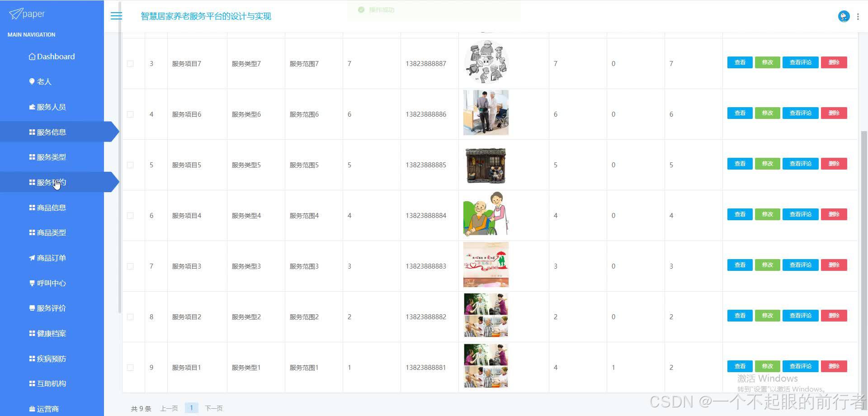The width and height of the screenshot is (868, 416).
Task: Click the paper plane logo icon
Action: [x=15, y=14]
